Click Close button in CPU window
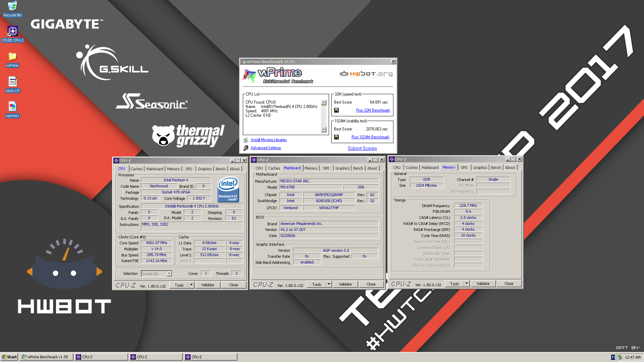This screenshot has width=644, height=362. [233, 285]
